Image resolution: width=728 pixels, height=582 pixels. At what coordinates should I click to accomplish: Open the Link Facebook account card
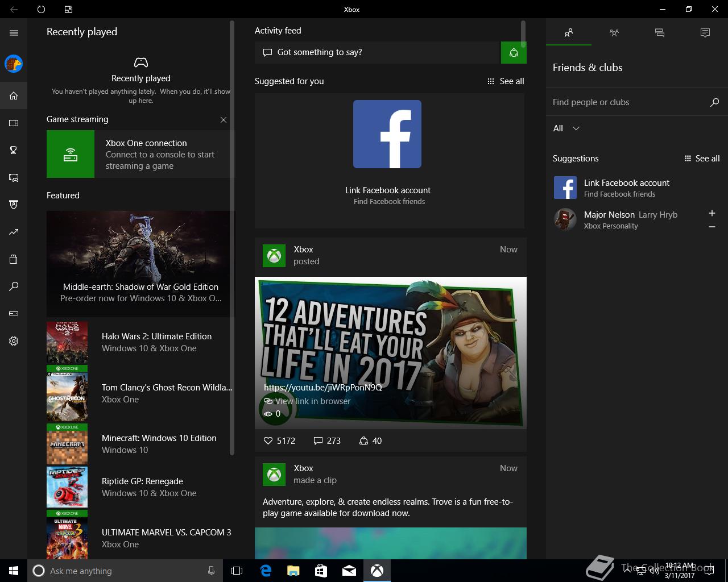[390, 161]
